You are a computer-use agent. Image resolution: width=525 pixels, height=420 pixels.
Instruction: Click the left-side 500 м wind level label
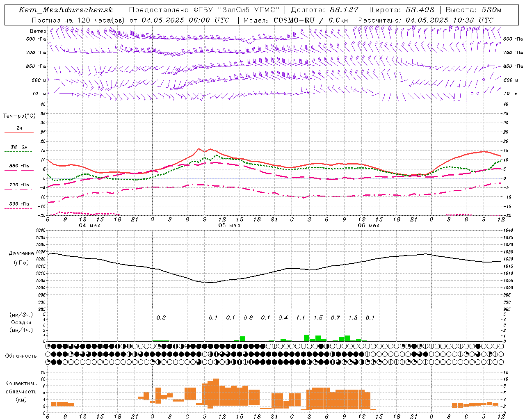[x=39, y=80]
